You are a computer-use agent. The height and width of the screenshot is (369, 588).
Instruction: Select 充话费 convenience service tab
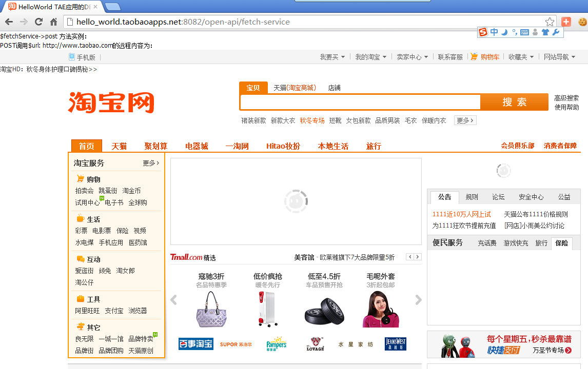487,243
